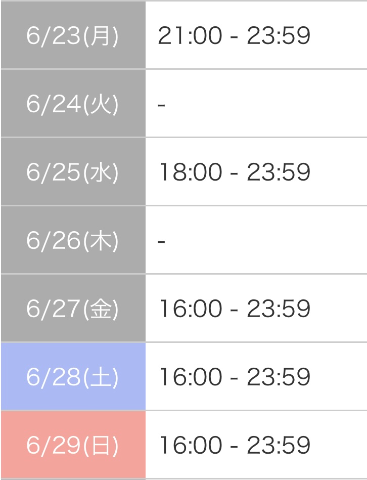The height and width of the screenshot is (480, 367).
Task: Select the 6/25(水) date cell
Action: [73, 172]
